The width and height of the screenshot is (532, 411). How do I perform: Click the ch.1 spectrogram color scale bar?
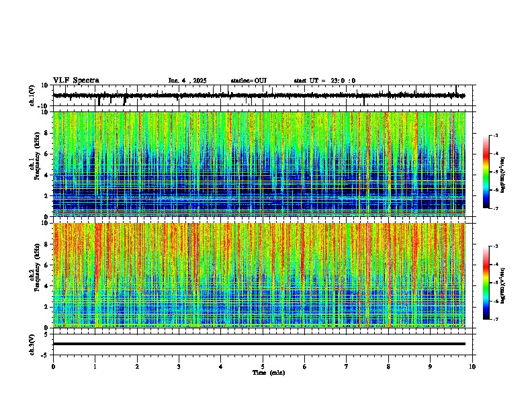pos(486,172)
